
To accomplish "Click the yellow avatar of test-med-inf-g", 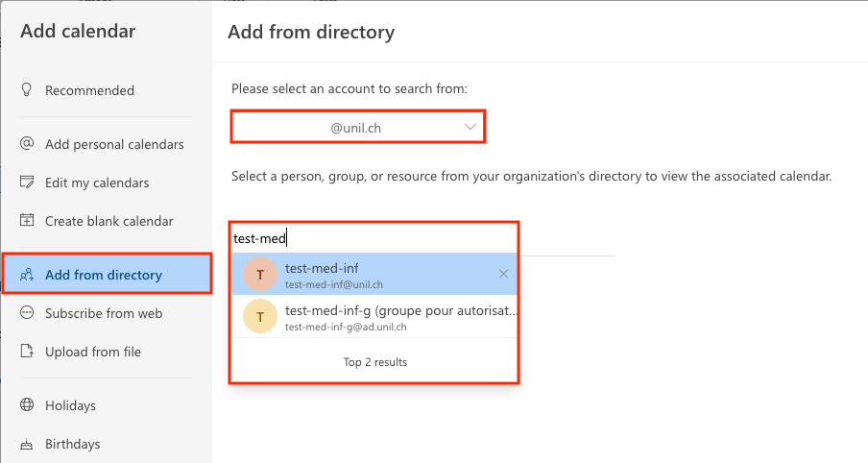I will coord(260,317).
